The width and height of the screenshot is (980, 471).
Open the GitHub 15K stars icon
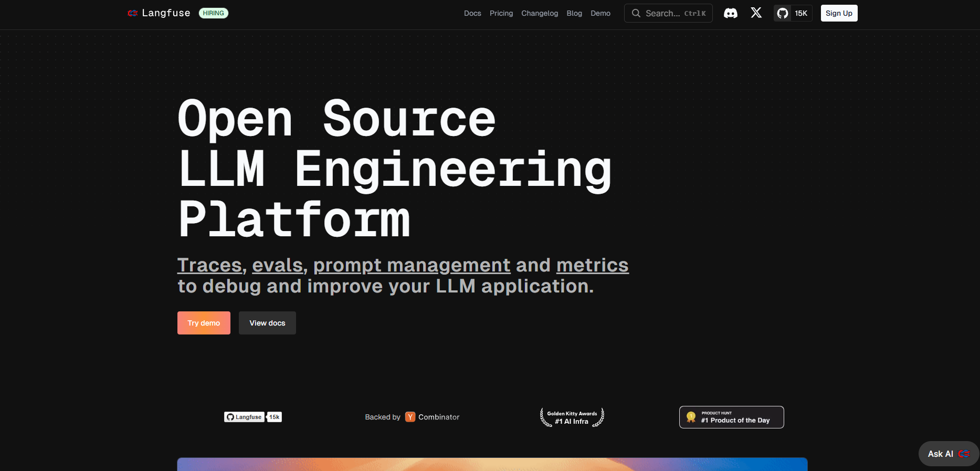[x=793, y=13]
